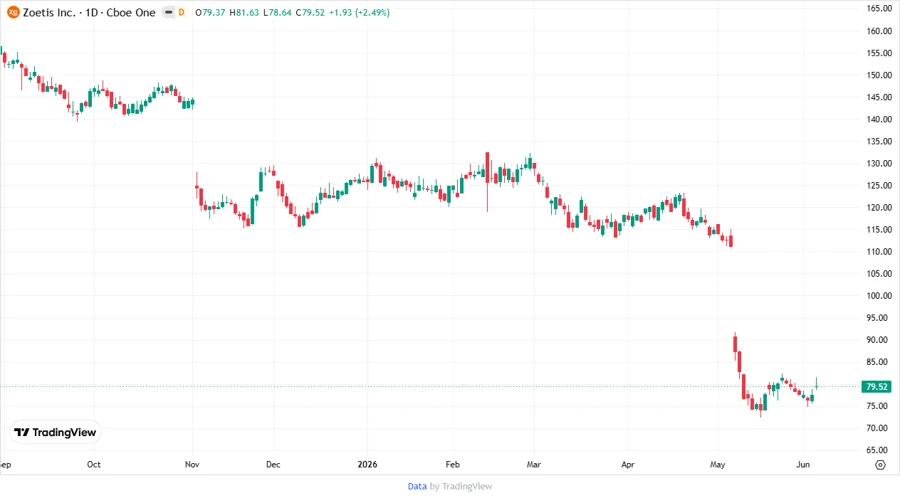
Task: Click the "by TradingView" attribution text
Action: click(461, 487)
